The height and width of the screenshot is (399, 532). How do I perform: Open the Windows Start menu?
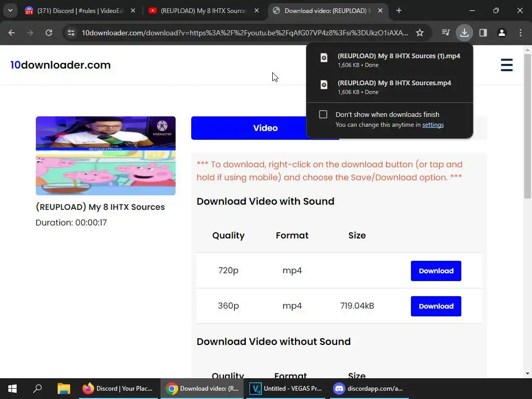(x=12, y=389)
